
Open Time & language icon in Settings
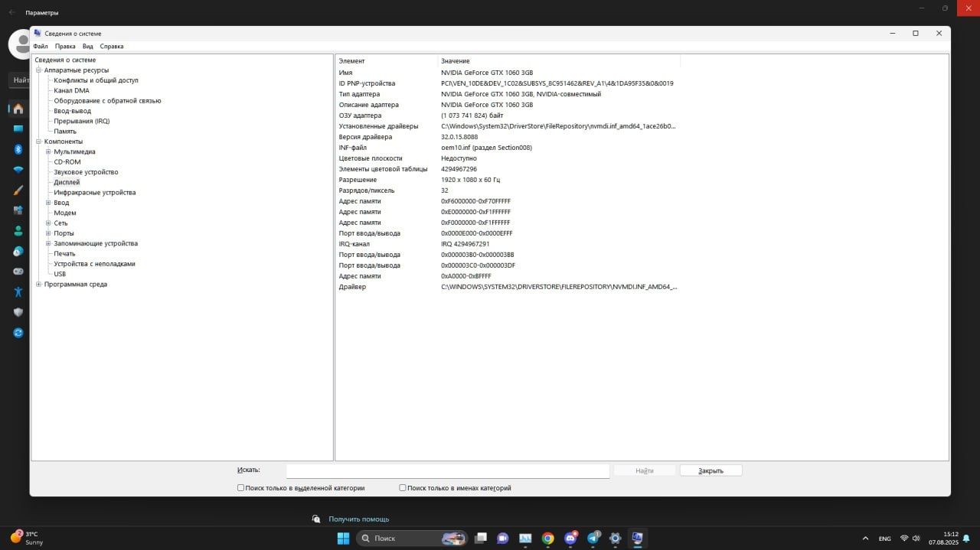[18, 251]
